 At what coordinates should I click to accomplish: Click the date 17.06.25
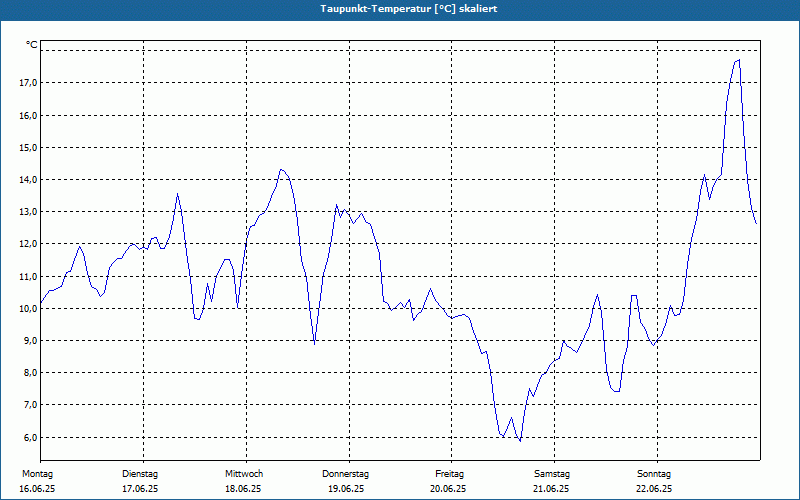140,489
